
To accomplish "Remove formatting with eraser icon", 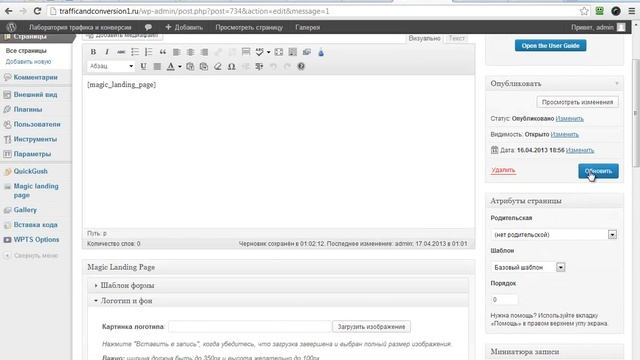I will coord(218,66).
